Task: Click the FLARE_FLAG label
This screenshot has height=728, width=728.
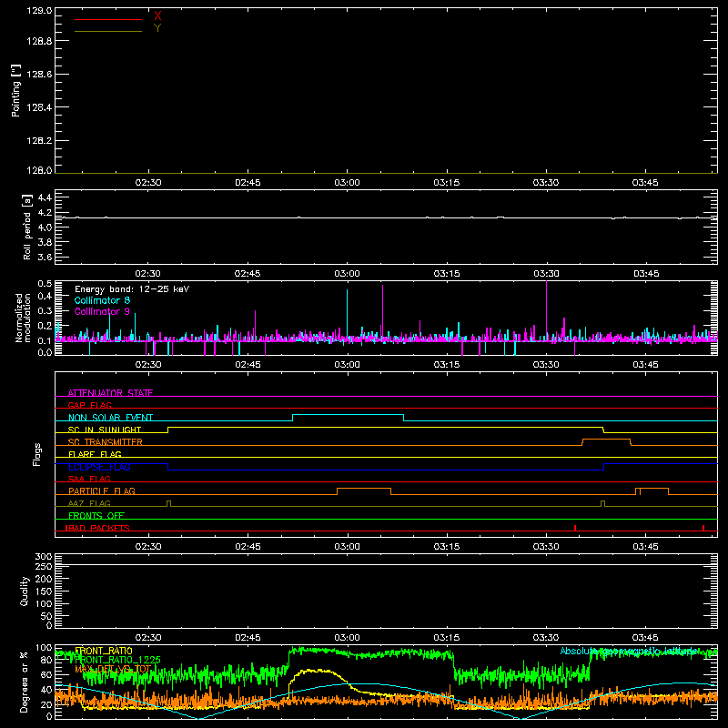Action: tap(95, 454)
